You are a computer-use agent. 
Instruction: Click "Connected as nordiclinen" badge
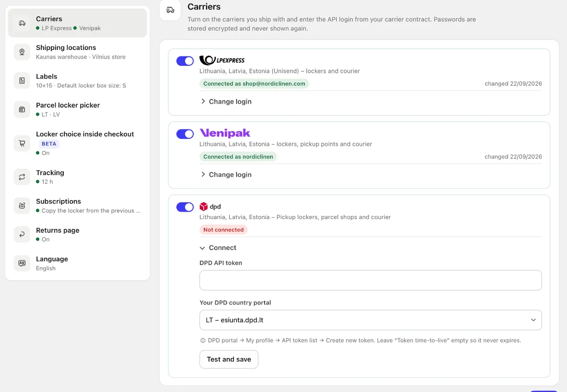click(x=238, y=157)
